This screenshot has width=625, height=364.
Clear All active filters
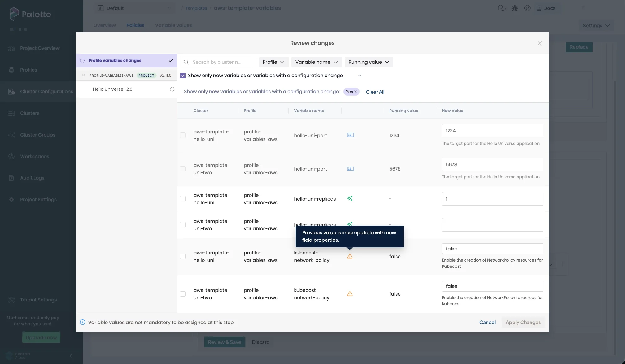tap(375, 92)
